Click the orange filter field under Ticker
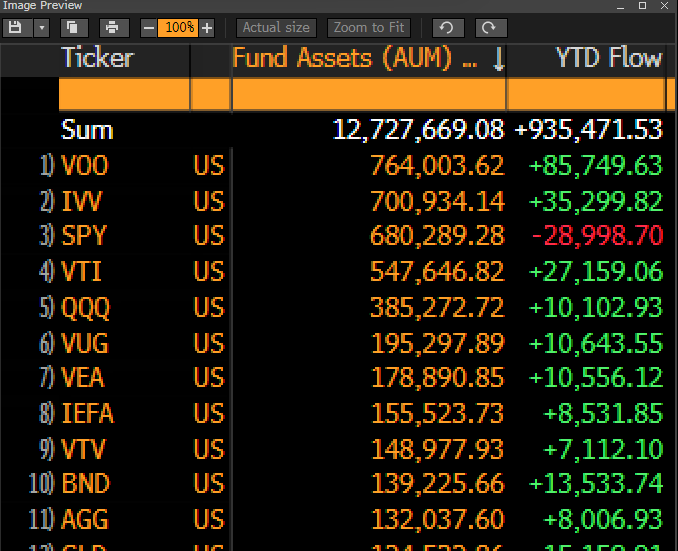The width and height of the screenshot is (678, 551). (x=124, y=94)
